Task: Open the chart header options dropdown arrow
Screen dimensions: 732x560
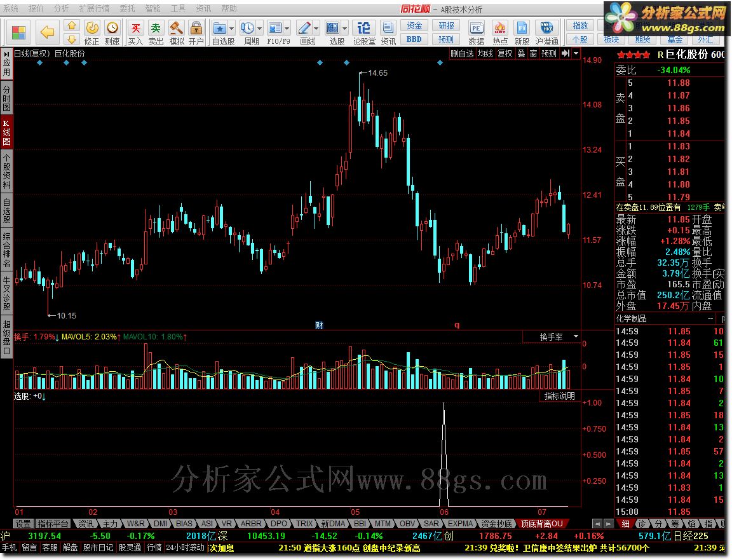Action: tap(576, 53)
